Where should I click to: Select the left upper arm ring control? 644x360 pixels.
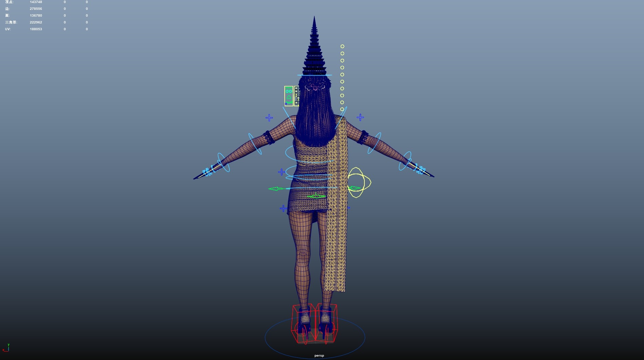pyautogui.click(x=255, y=144)
